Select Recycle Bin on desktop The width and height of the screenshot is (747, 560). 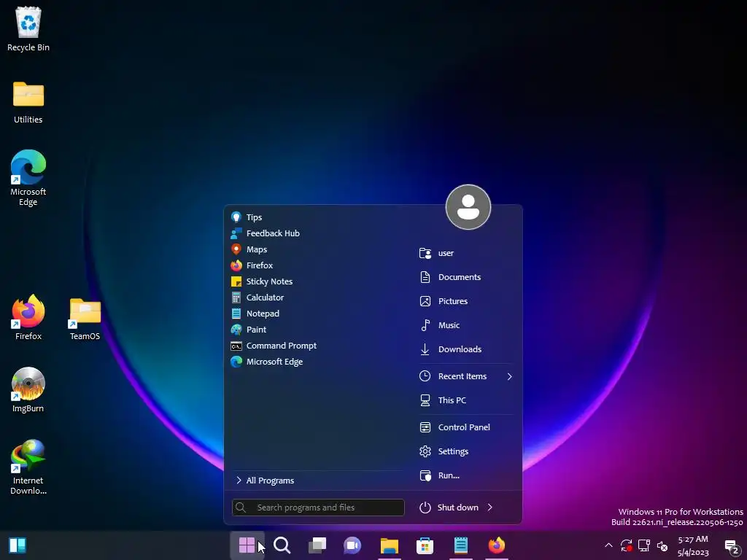[28, 29]
